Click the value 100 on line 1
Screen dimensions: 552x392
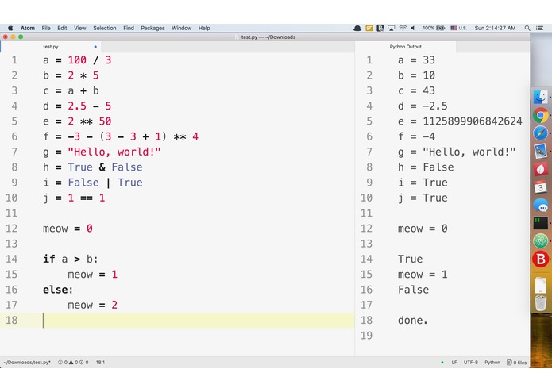[x=77, y=60]
